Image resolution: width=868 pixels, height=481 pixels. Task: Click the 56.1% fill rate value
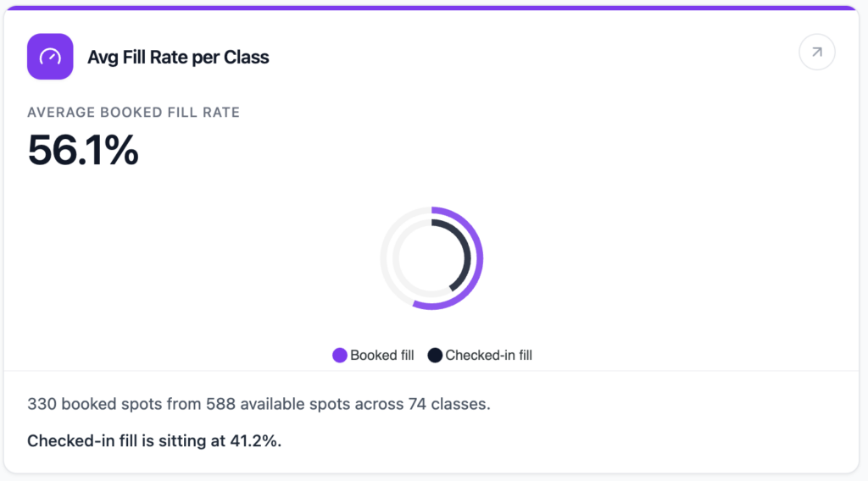[83, 150]
